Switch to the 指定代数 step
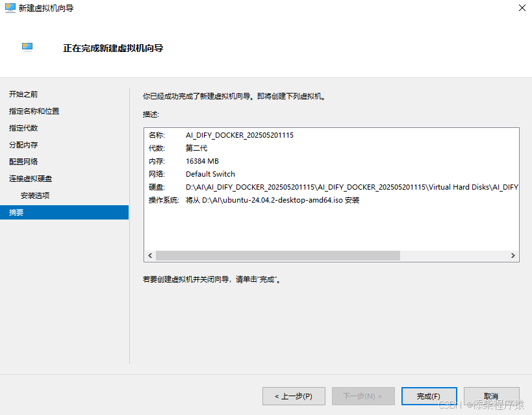Image resolution: width=532 pixels, height=415 pixels. 23,128
